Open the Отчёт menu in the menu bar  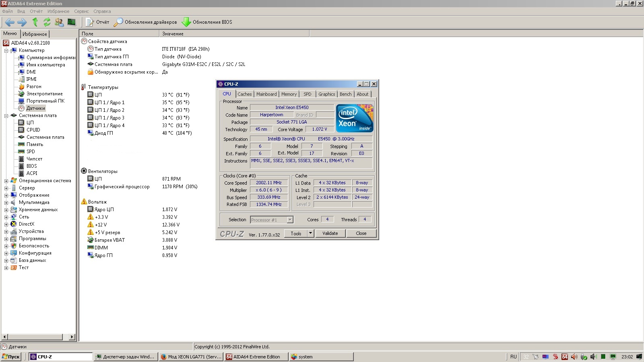point(36,11)
